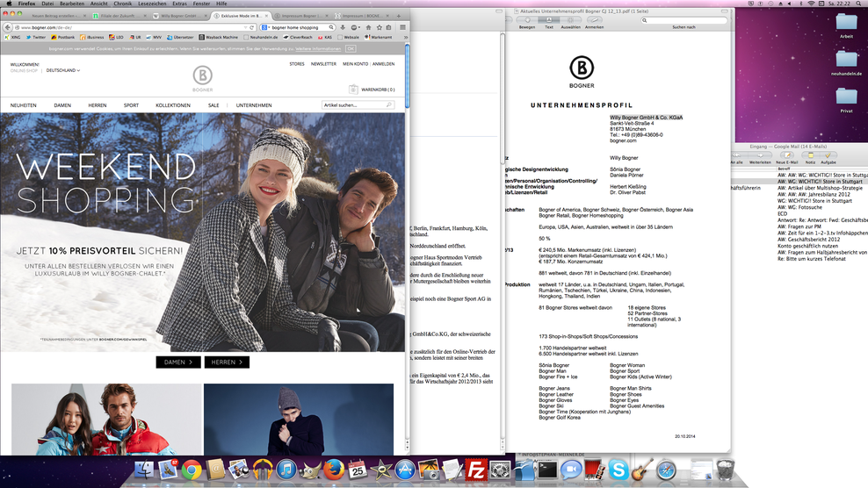This screenshot has width=868, height=488.
Task: Launch FileZilla from the Dock
Action: click(476, 470)
